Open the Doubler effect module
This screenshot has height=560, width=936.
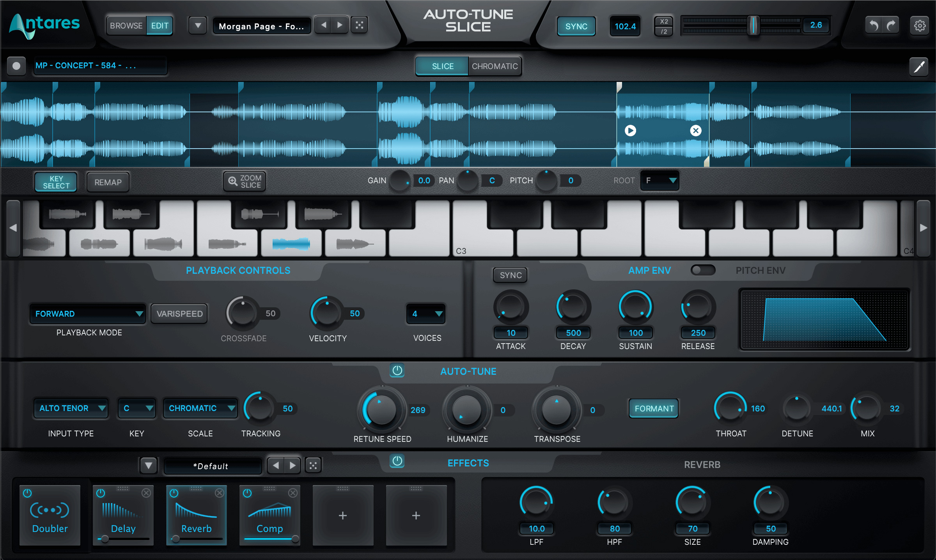pos(50,516)
